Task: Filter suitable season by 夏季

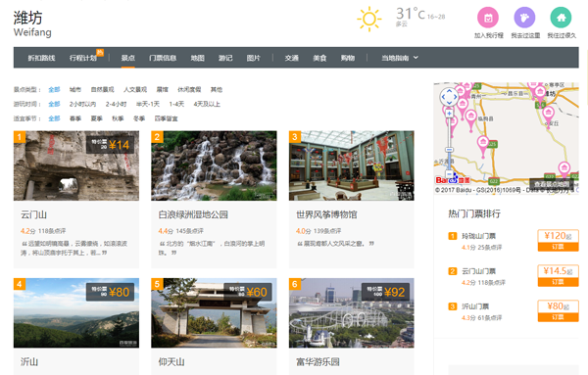Action: click(x=96, y=118)
